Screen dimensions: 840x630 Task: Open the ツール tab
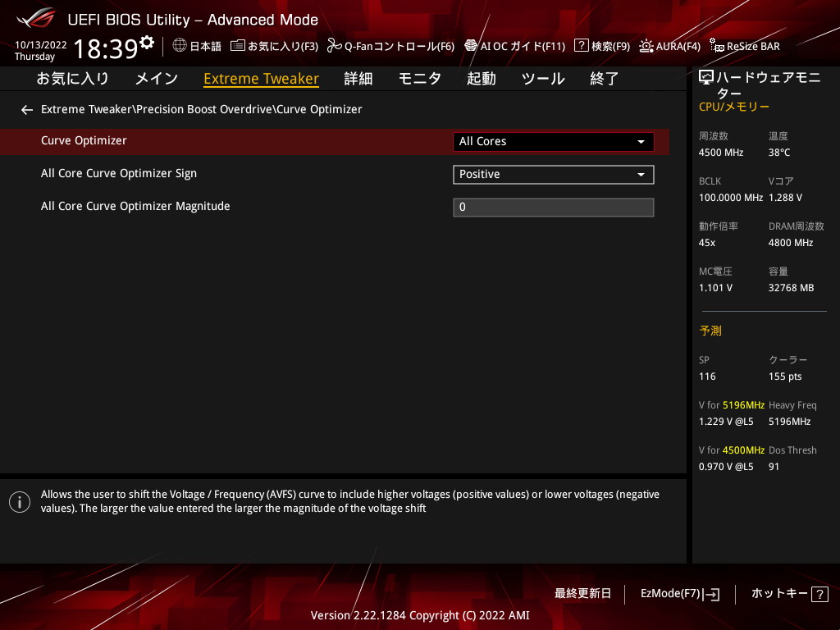[x=543, y=79]
